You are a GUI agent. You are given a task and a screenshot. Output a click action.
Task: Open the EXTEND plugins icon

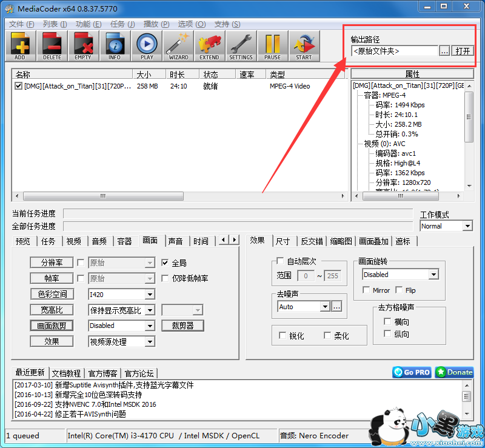pos(209,46)
